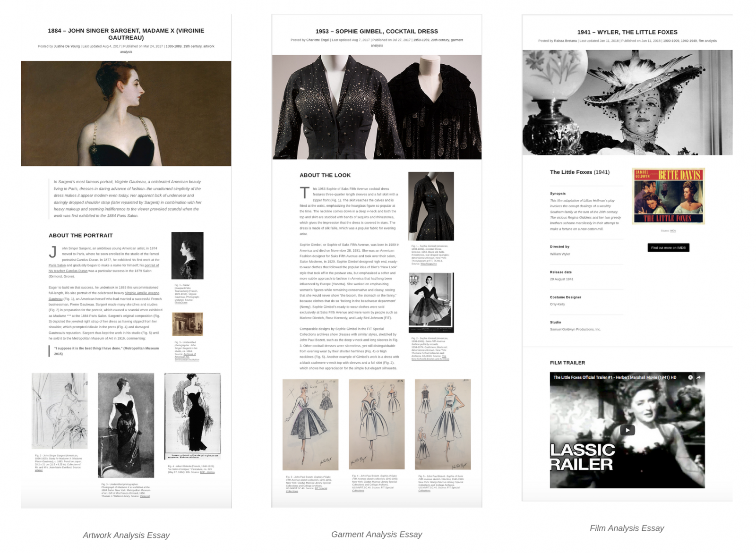Open Fig. 4 John Paul Bozett dress sketch
Viewport: 756px width, 553px height.
tap(377, 424)
